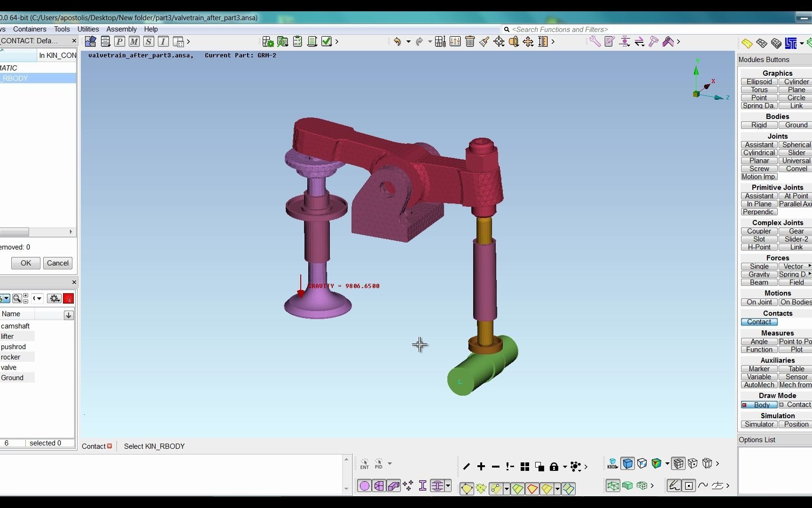Open the undo history dropdown arrow
Screen dimensions: 812x508
(x=408, y=42)
